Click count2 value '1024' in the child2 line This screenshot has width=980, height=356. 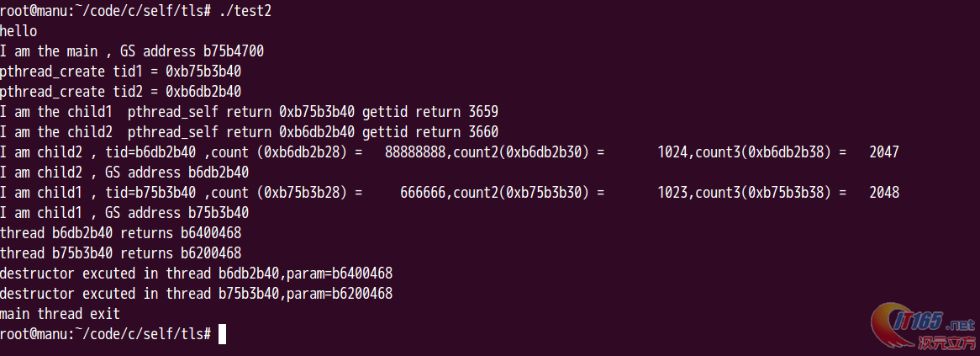pyautogui.click(x=672, y=152)
